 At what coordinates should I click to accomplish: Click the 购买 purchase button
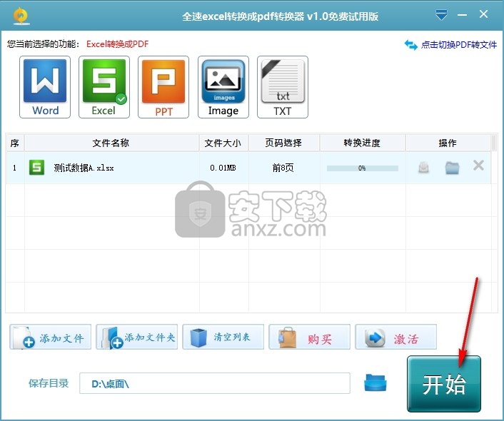[x=310, y=337]
